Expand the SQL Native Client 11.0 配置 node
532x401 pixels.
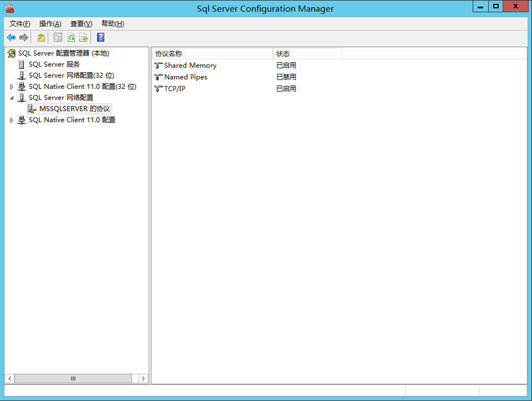tap(12, 120)
